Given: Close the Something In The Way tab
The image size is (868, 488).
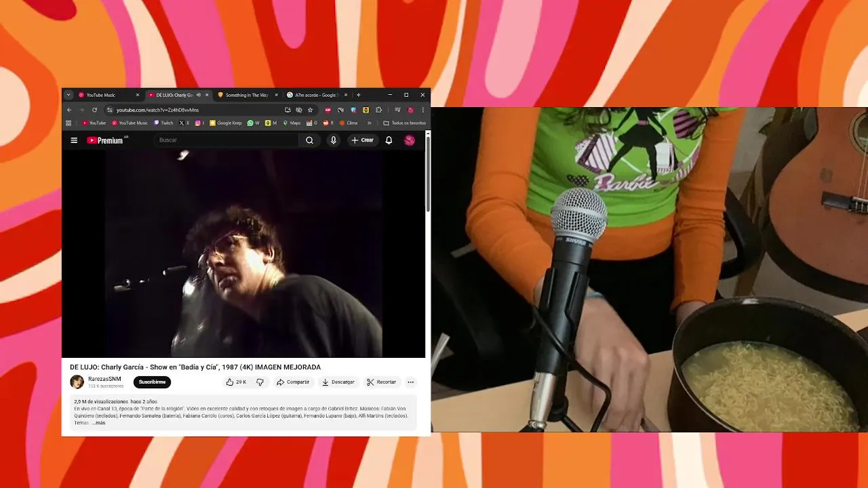Looking at the screenshot, I should [276, 95].
